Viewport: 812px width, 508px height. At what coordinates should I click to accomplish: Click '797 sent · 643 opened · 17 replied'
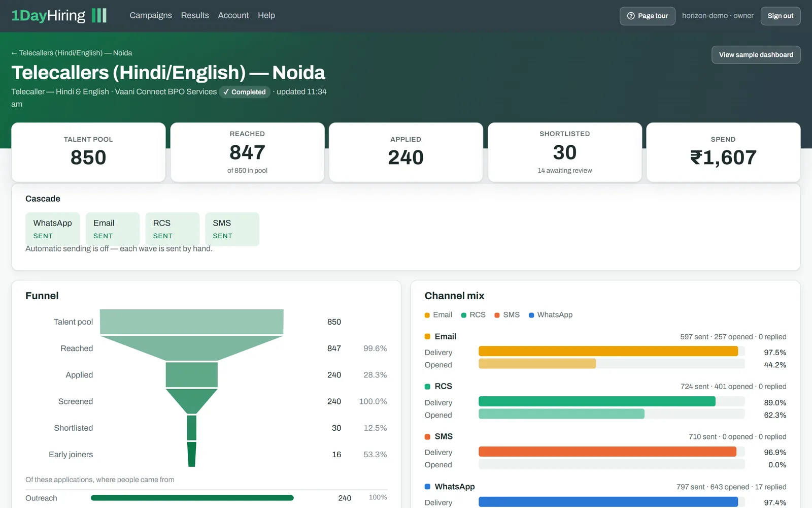(731, 487)
